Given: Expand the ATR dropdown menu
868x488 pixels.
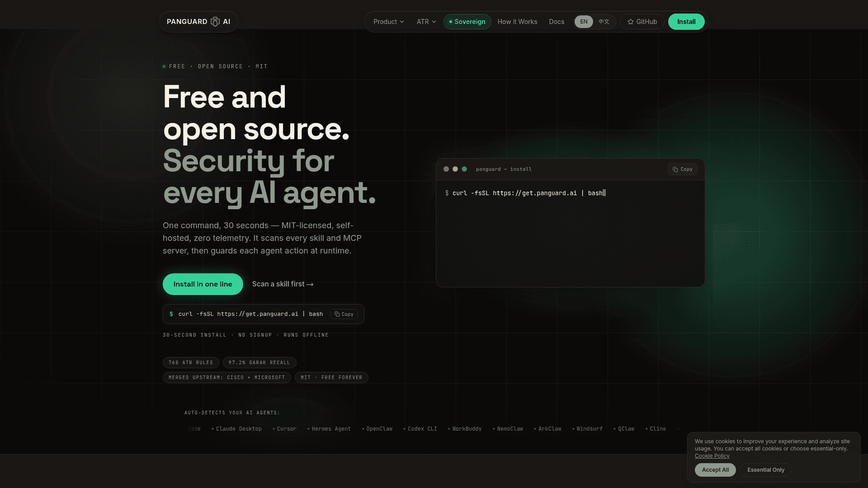Looking at the screenshot, I should [x=426, y=22].
